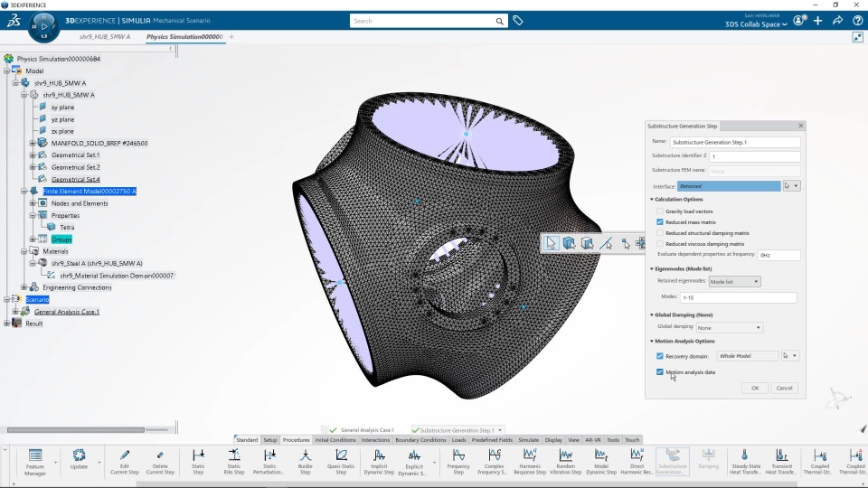
Task: Expand the Result tree node
Action: click(x=6, y=324)
